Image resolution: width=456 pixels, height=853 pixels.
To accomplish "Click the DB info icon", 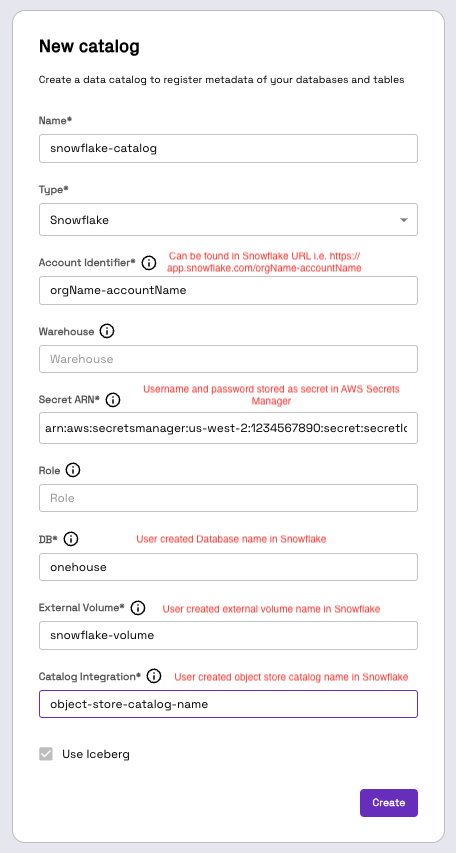I will coord(71,539).
